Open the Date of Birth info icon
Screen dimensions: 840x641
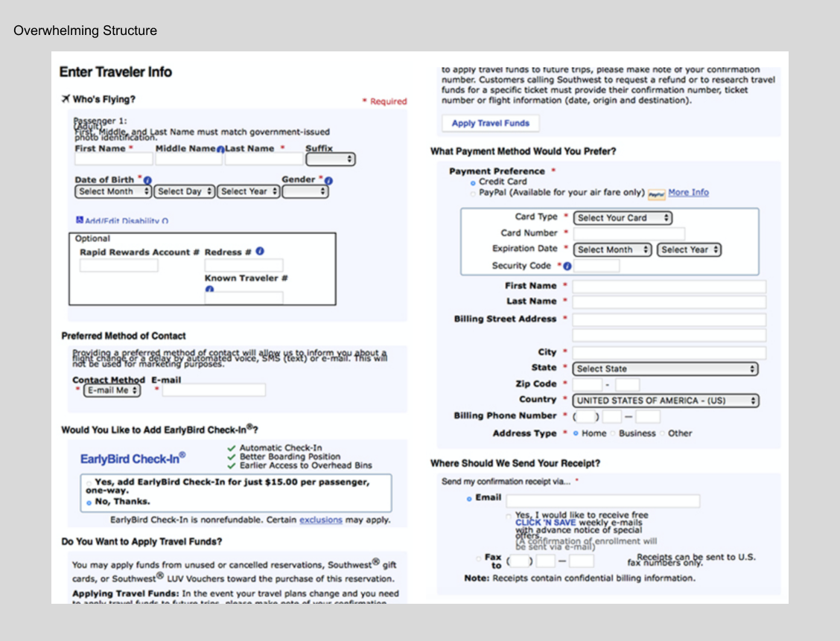148,180
